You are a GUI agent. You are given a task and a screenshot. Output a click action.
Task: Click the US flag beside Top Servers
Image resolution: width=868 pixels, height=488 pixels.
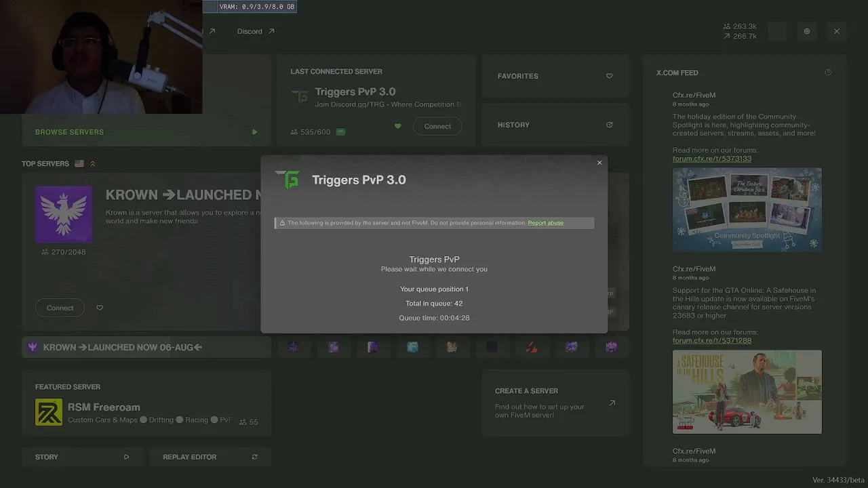click(x=79, y=163)
